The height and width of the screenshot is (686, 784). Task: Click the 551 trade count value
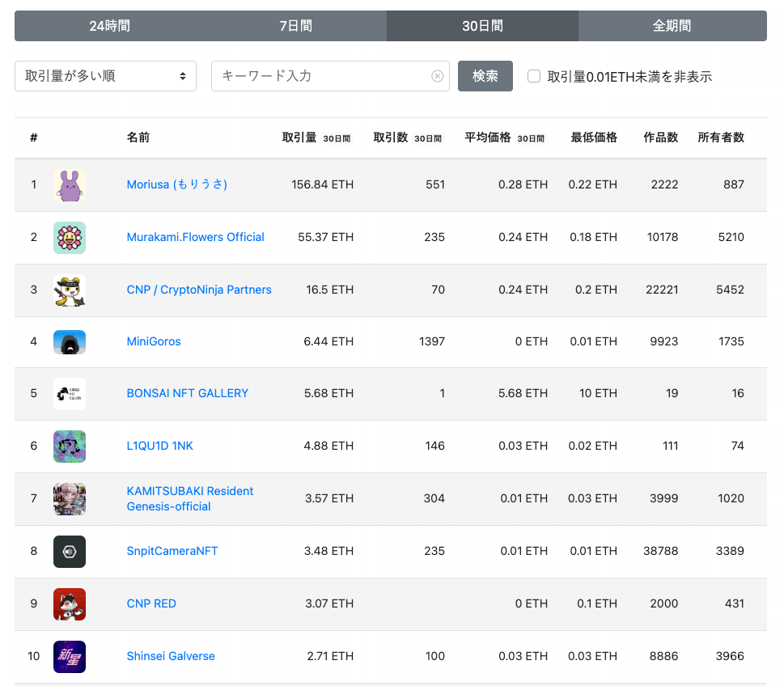pyautogui.click(x=435, y=184)
